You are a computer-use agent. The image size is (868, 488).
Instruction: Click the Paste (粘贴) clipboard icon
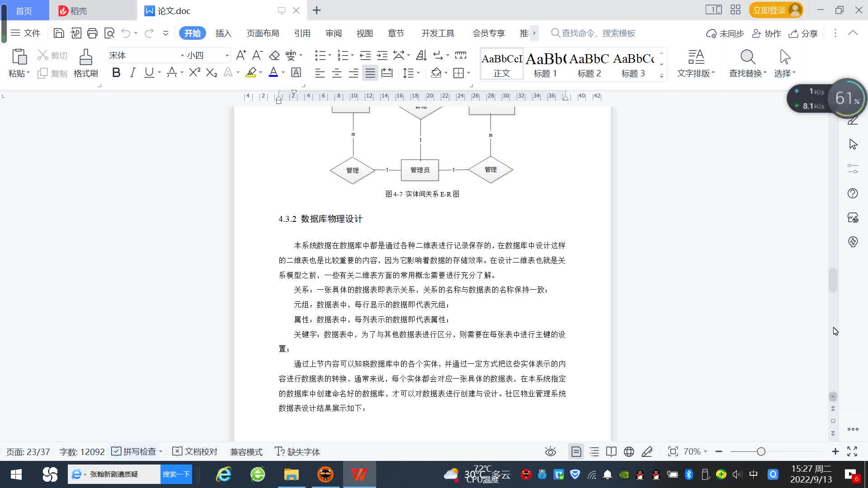[19, 57]
